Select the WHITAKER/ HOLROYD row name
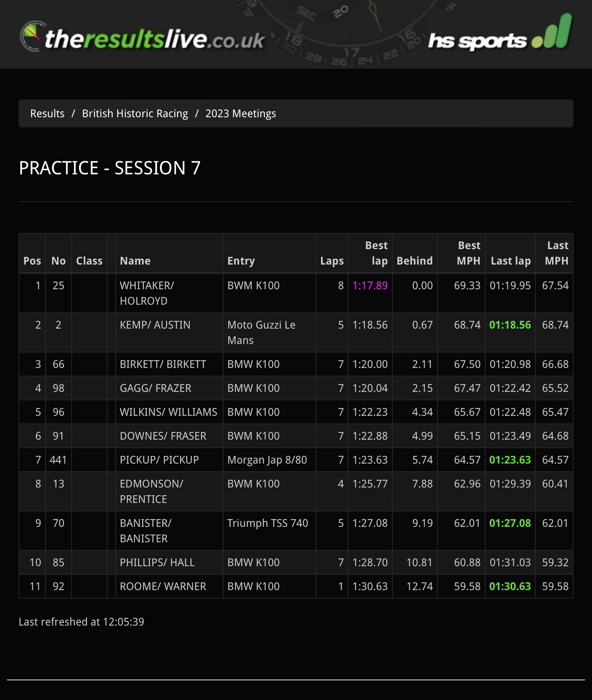The width and height of the screenshot is (592, 700). point(147,293)
